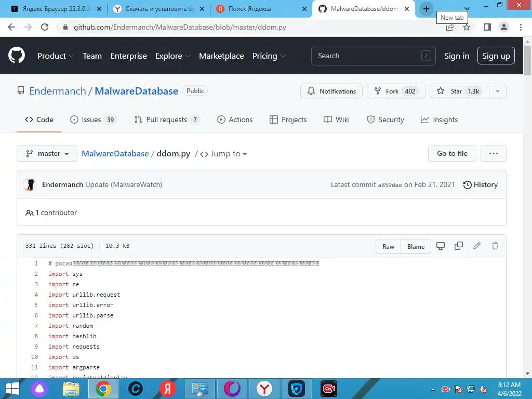Image resolution: width=532 pixels, height=399 pixels.
Task: Reload the page with refresh icon
Action: [x=45, y=27]
